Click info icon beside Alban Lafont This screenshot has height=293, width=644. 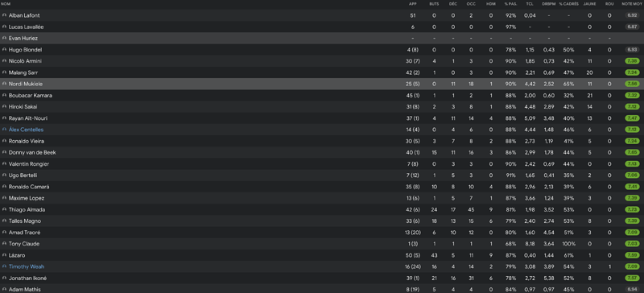(4, 15)
